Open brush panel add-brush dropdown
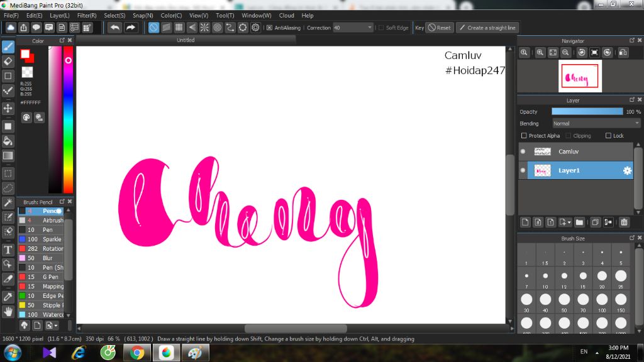Image resolution: width=644 pixels, height=362 pixels. (x=52, y=326)
